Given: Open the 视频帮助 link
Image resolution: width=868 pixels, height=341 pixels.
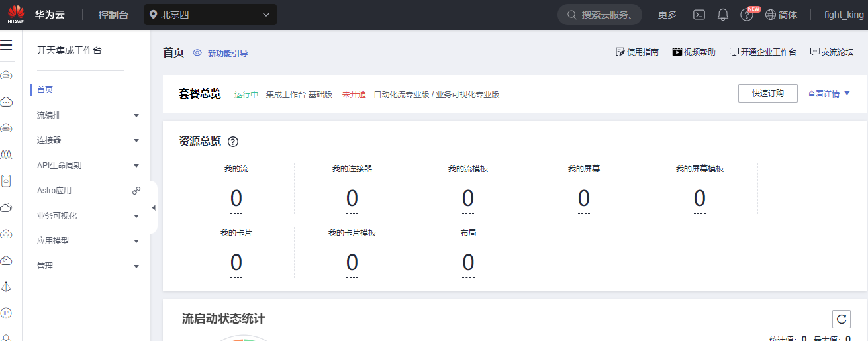Looking at the screenshot, I should (x=700, y=52).
